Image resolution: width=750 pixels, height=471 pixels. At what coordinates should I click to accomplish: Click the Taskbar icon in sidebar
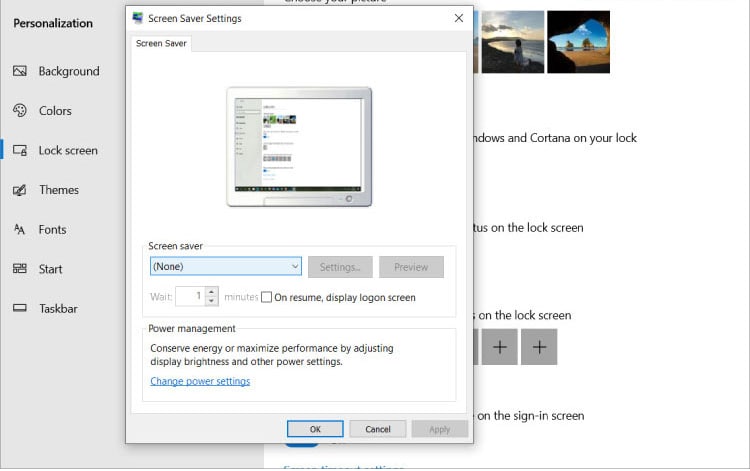coord(19,309)
